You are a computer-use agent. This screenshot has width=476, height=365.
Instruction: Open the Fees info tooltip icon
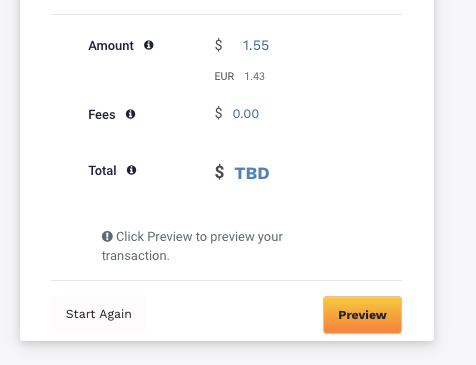click(x=130, y=114)
